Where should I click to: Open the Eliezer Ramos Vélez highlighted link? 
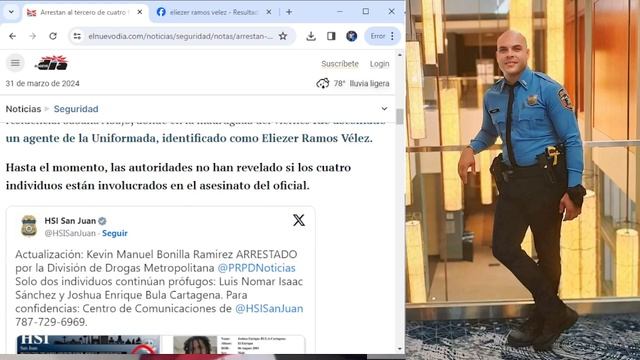click(189, 138)
